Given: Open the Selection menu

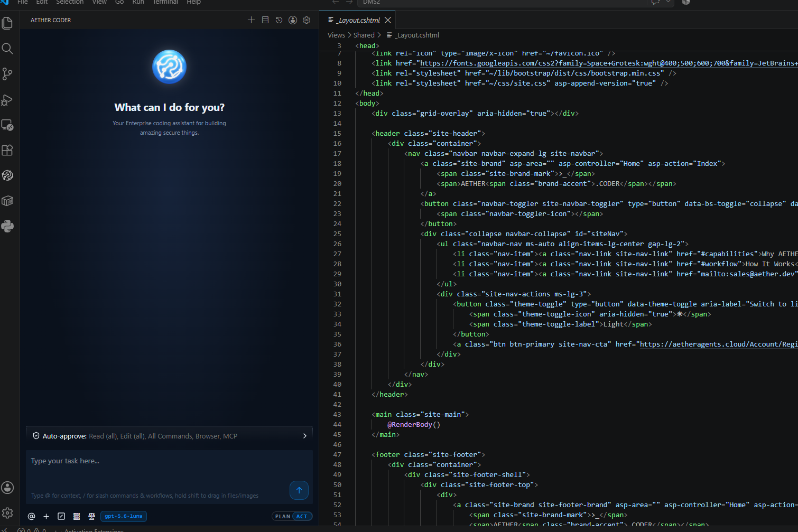Looking at the screenshot, I should click(70, 3).
